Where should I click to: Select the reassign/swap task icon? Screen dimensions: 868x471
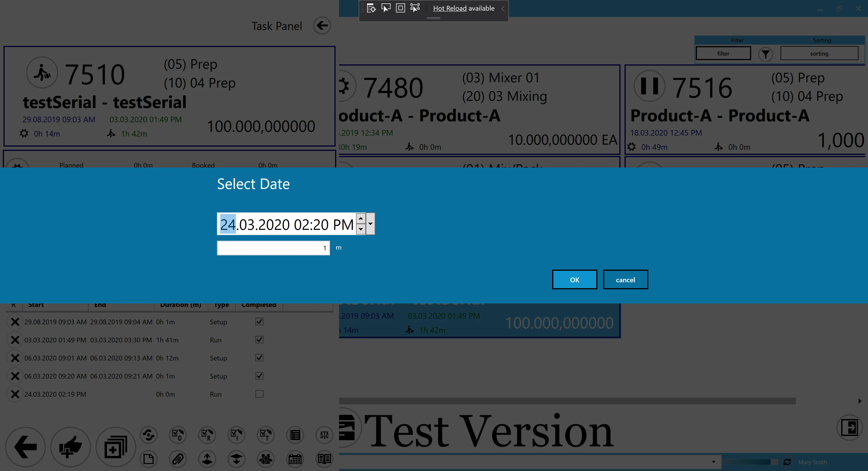[x=149, y=435]
